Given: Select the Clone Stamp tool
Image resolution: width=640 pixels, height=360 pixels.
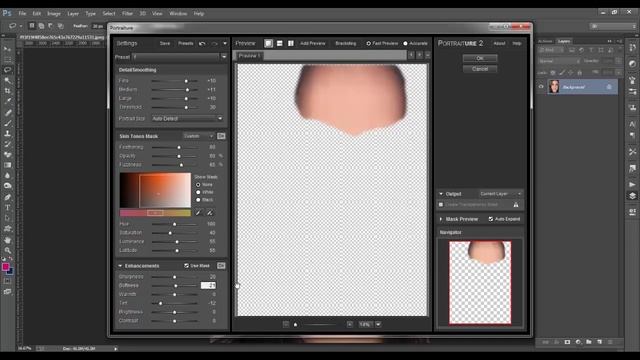Looking at the screenshot, I should [7, 133].
